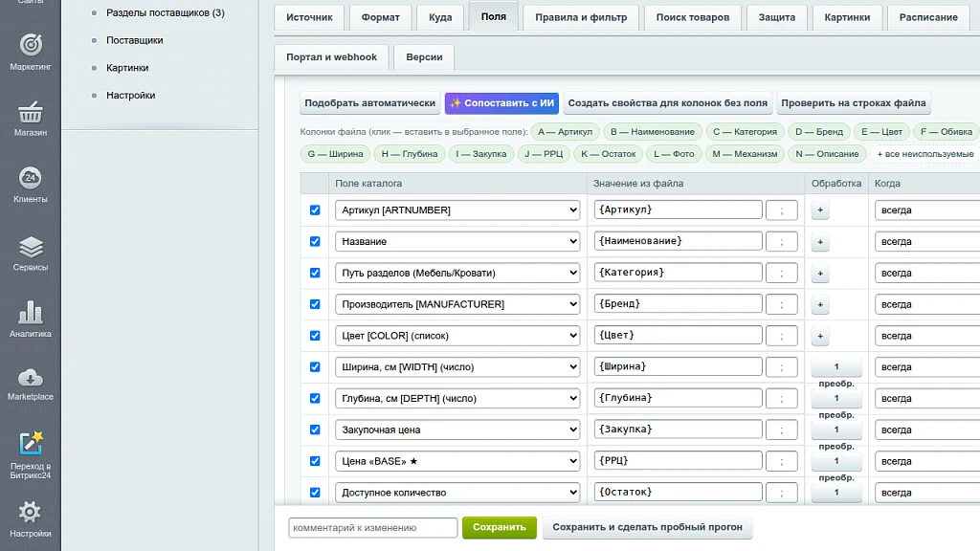Click the separator button beside {РРЦ}
This screenshot has height=551, width=980.
click(x=781, y=461)
